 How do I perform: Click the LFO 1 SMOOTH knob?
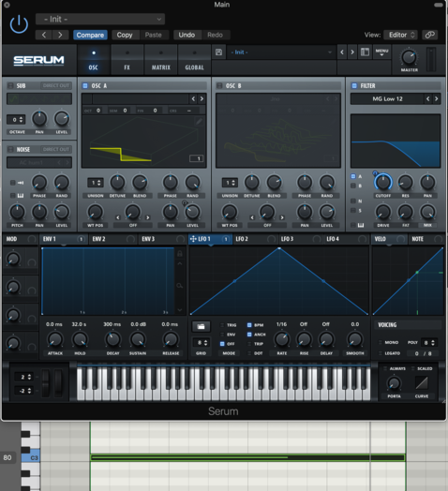click(354, 339)
